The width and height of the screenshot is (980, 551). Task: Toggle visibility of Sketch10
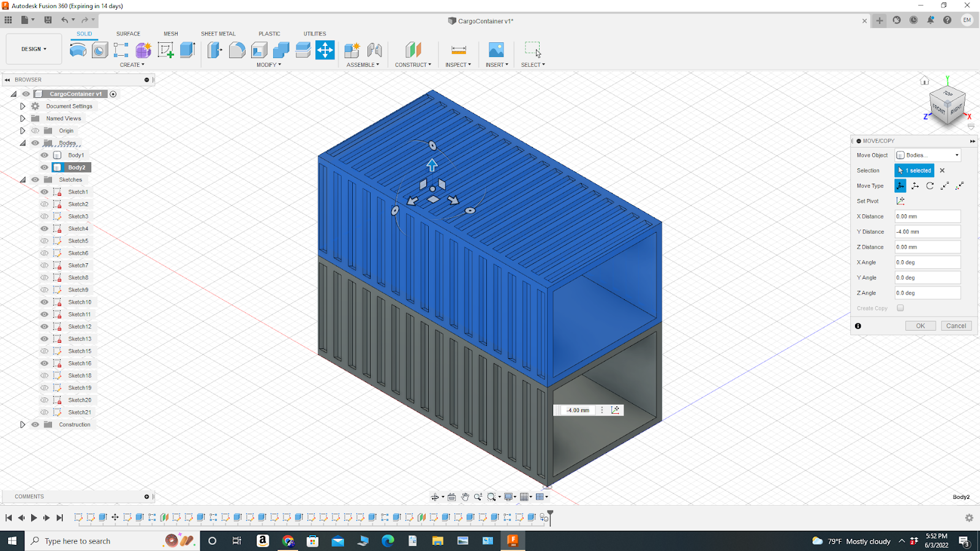[44, 302]
